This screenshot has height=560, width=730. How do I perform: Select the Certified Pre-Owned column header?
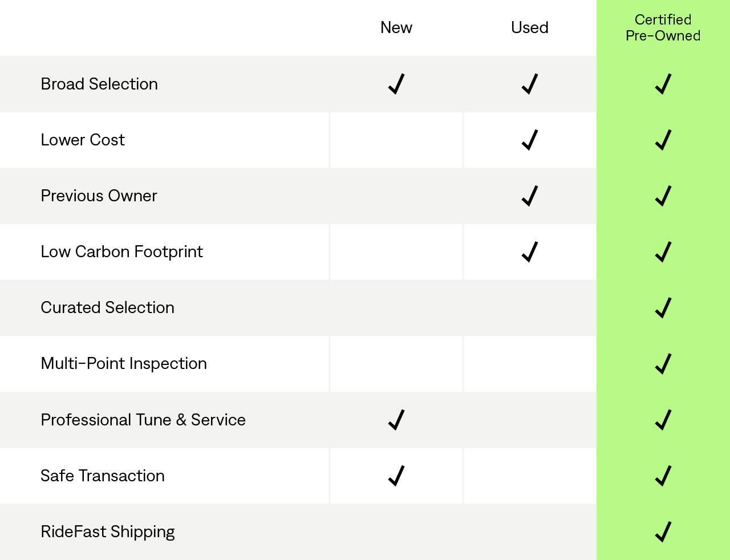pos(663,27)
